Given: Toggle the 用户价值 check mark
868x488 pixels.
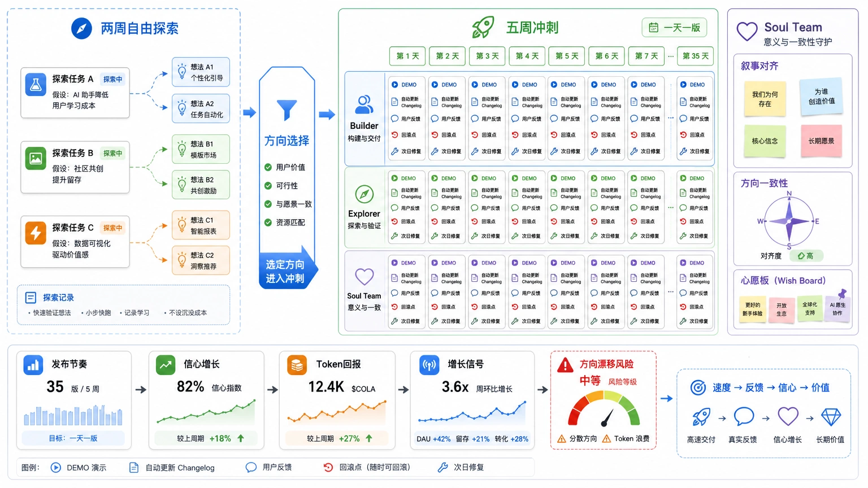Looking at the screenshot, I should [x=268, y=167].
